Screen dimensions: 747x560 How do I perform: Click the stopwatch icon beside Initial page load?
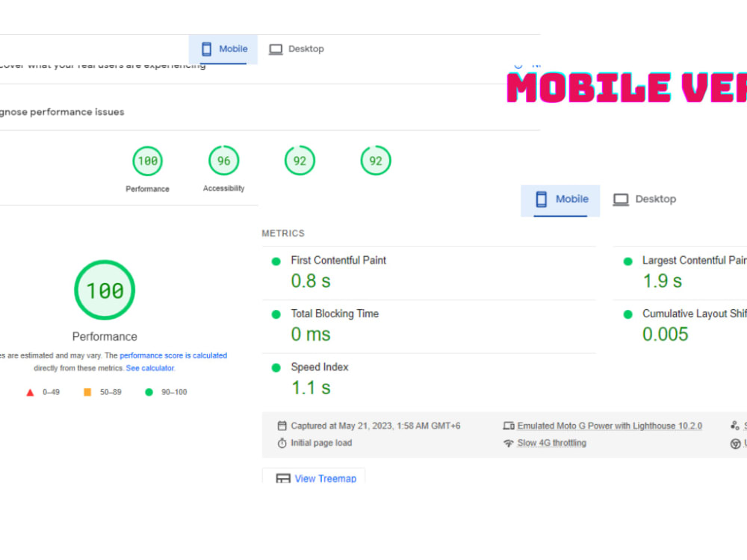282,443
